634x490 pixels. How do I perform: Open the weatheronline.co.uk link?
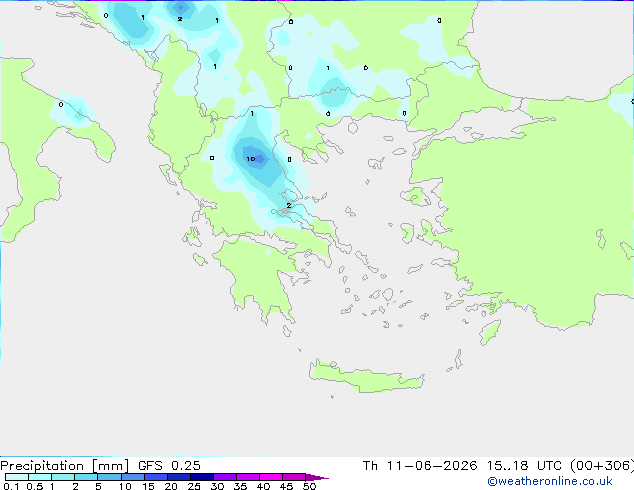point(550,481)
